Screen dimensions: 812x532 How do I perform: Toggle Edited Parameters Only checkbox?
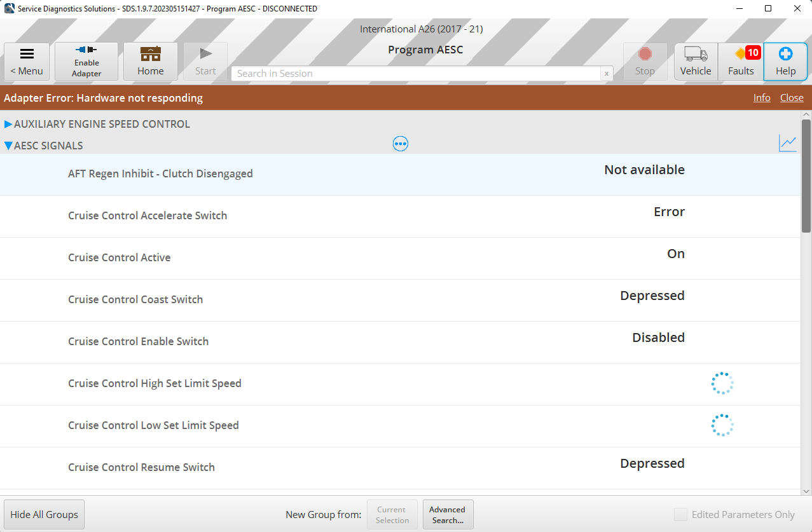tap(680, 515)
